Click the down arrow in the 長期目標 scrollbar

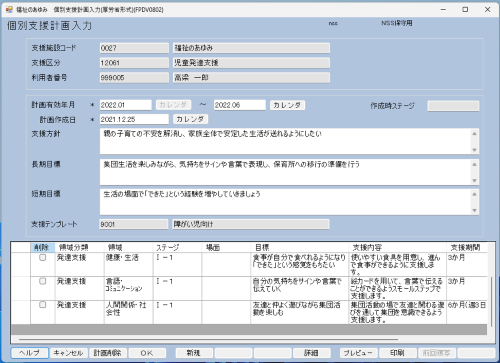[475, 180]
